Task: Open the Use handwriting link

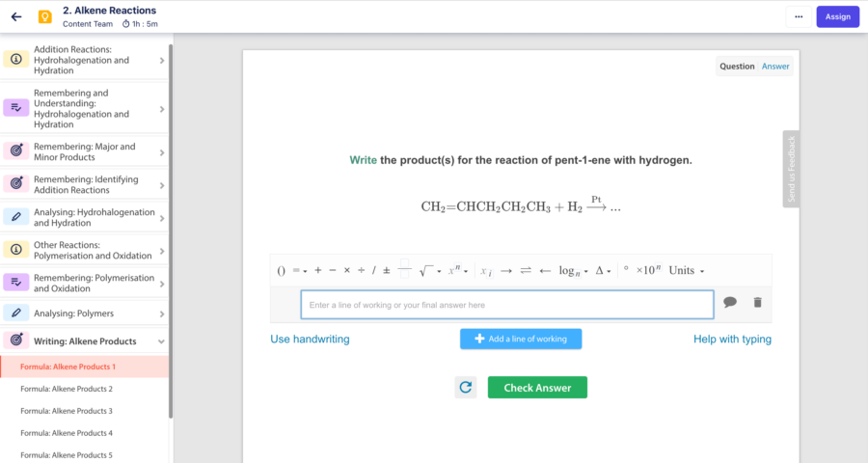Action: point(310,339)
